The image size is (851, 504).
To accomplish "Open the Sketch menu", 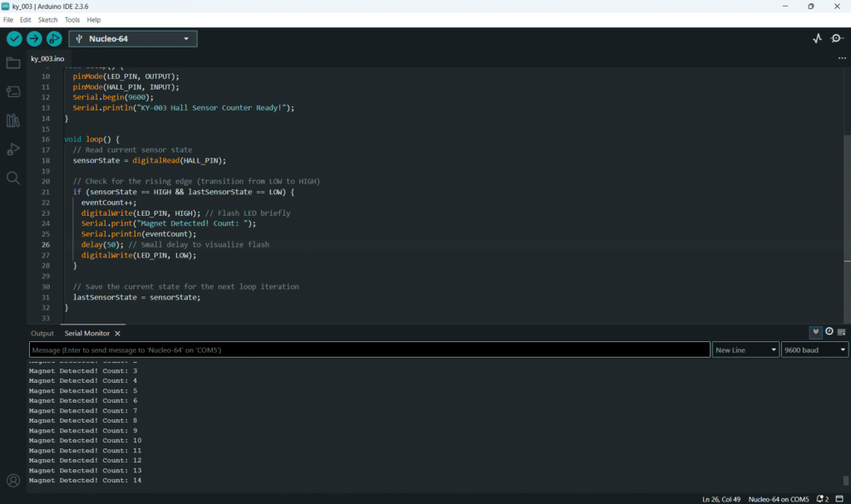I will click(47, 19).
